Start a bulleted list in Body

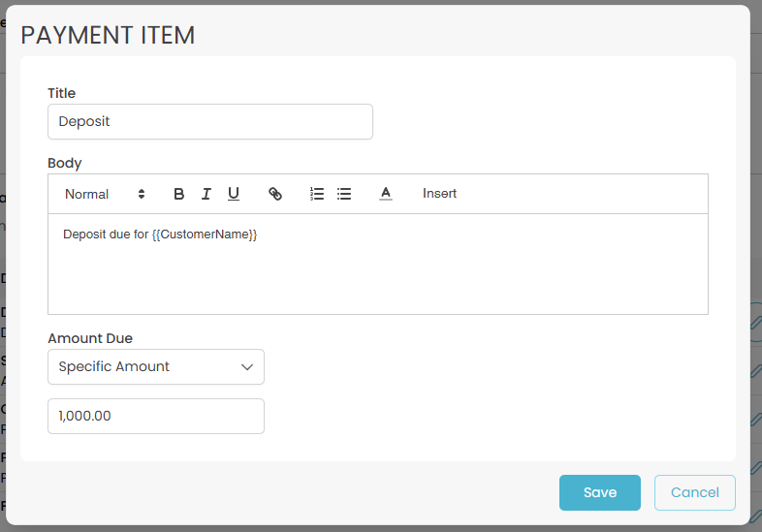point(343,194)
